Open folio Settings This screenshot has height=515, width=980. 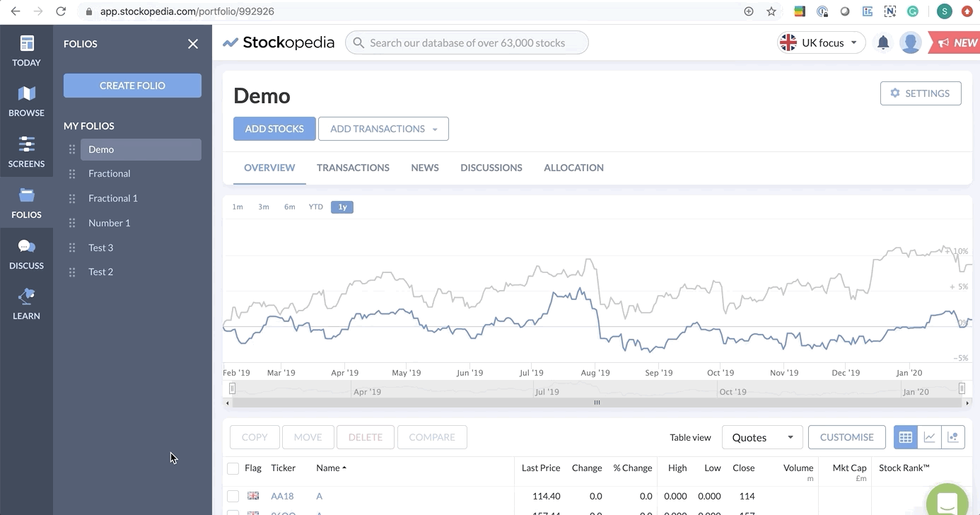[x=921, y=93]
